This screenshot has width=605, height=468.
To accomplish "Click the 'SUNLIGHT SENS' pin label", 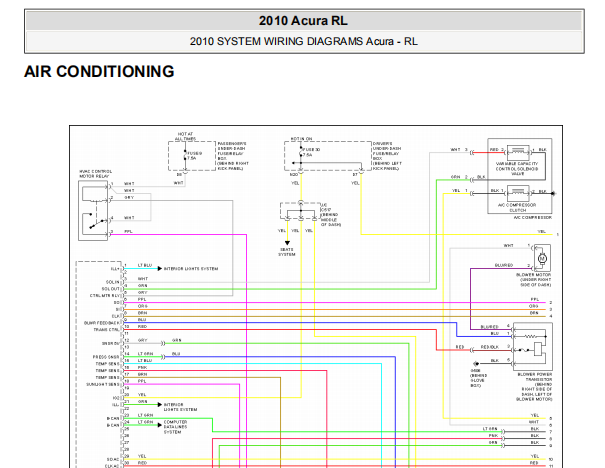I will pyautogui.click(x=103, y=384).
